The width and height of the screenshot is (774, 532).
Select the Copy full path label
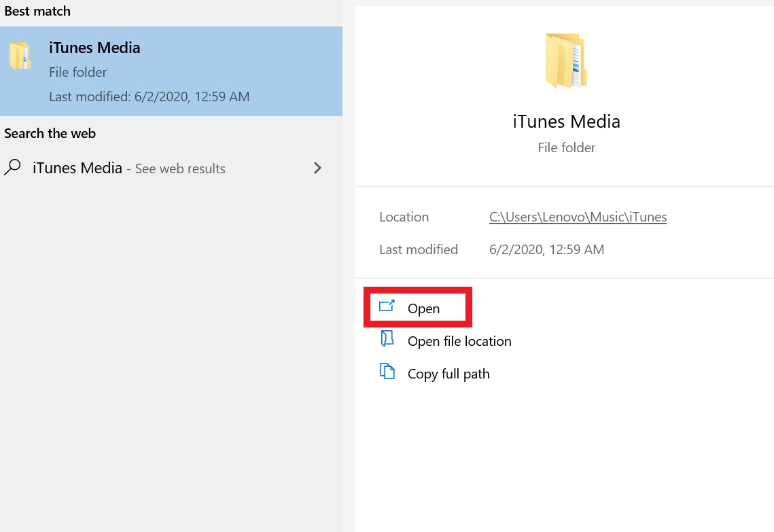(x=448, y=374)
